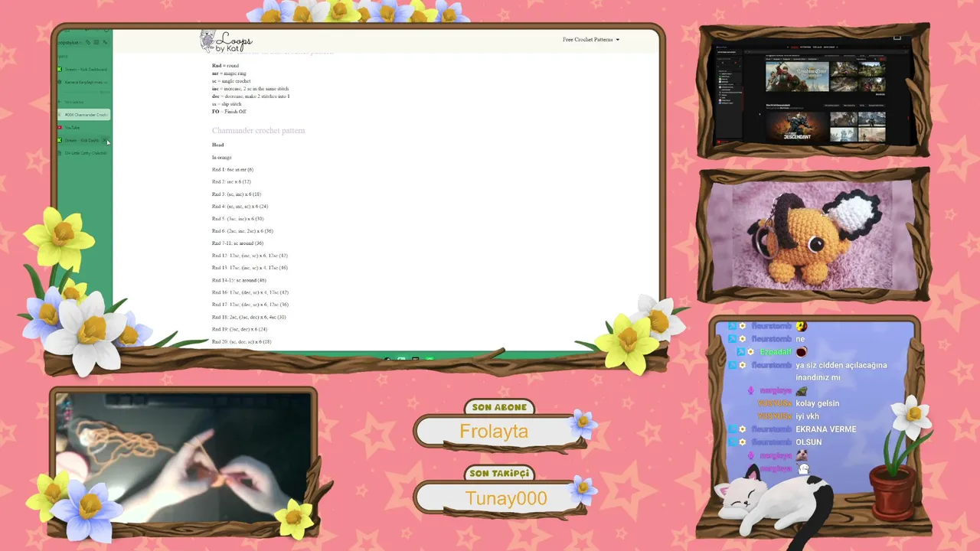
Task: Click the 'Rnd 20' pattern line
Action: [241, 342]
